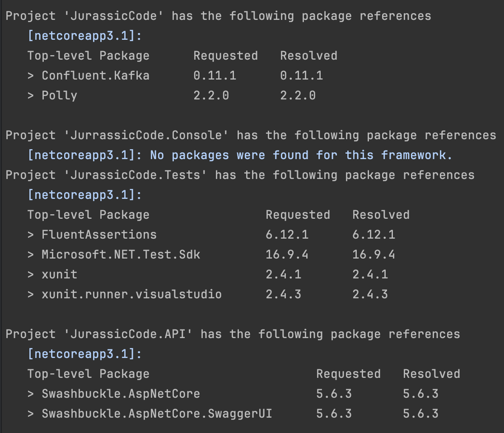Click the chevron before Confluent.Kafka

(x=31, y=75)
